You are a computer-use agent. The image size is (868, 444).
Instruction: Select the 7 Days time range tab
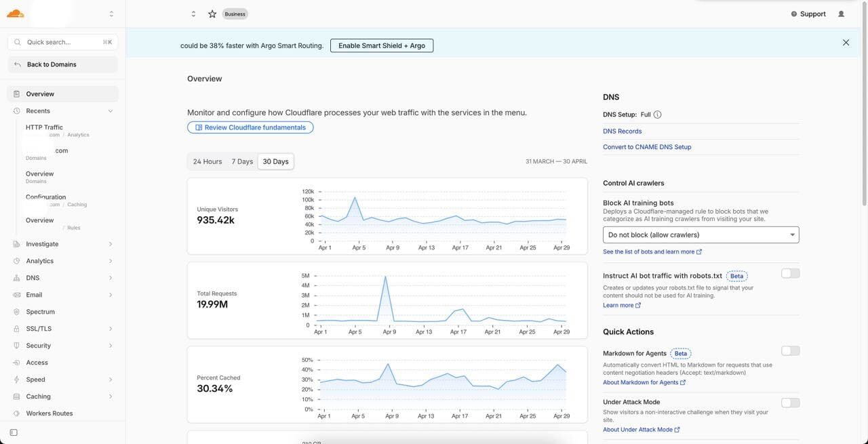tap(242, 161)
